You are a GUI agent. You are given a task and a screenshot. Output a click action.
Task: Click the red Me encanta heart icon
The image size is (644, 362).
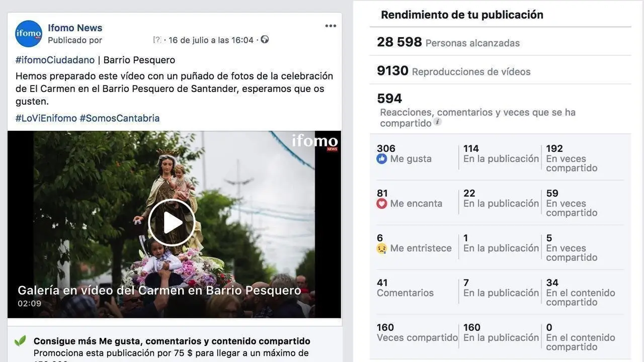[x=382, y=204]
